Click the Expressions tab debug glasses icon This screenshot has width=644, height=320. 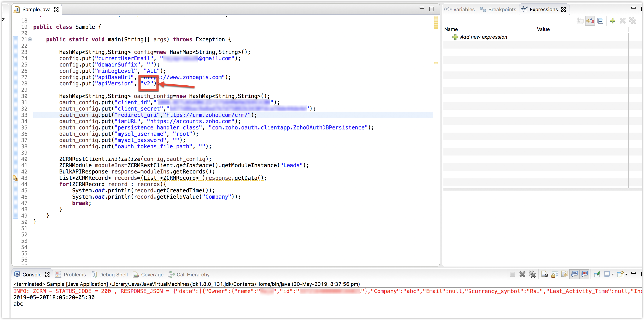click(524, 9)
